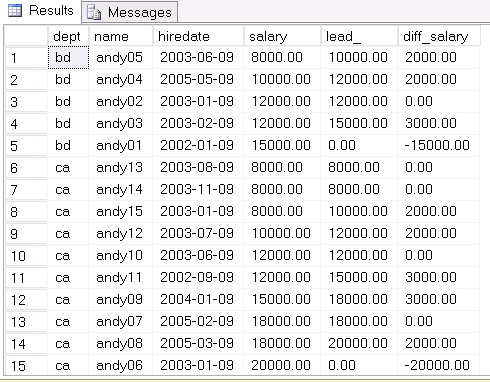The image size is (490, 382).
Task: Select the name column header
Action: pyautogui.click(x=121, y=36)
